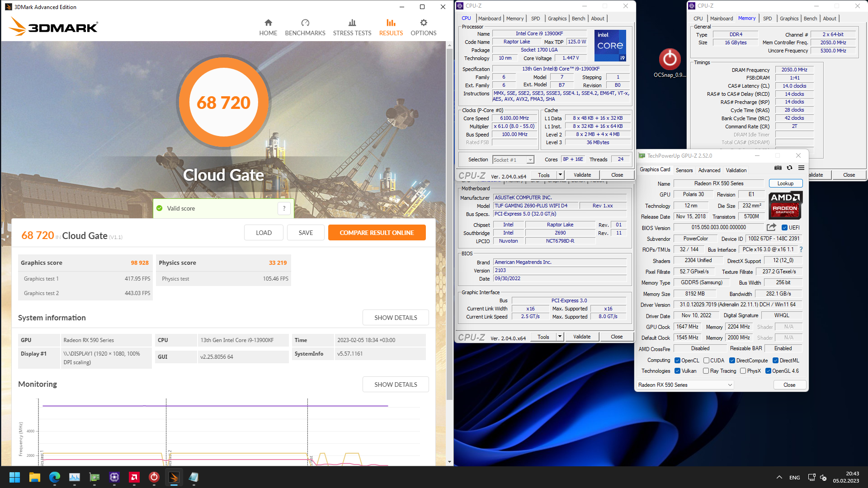
Task: Open File Explorer from the taskbar
Action: (x=35, y=477)
